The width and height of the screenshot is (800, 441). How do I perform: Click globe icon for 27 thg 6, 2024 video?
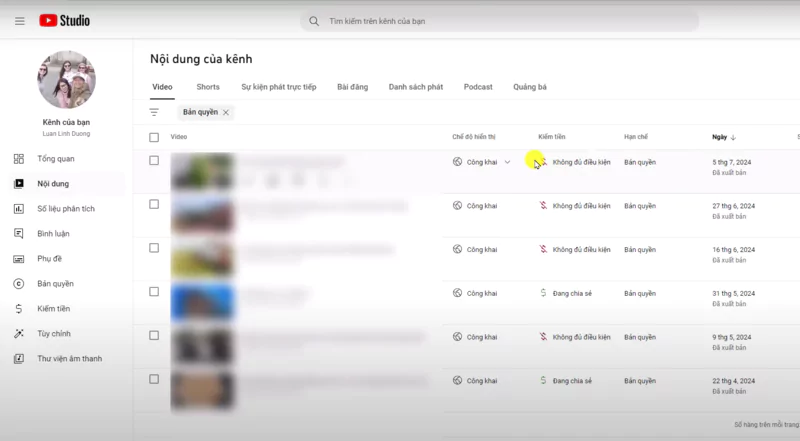pyautogui.click(x=457, y=206)
